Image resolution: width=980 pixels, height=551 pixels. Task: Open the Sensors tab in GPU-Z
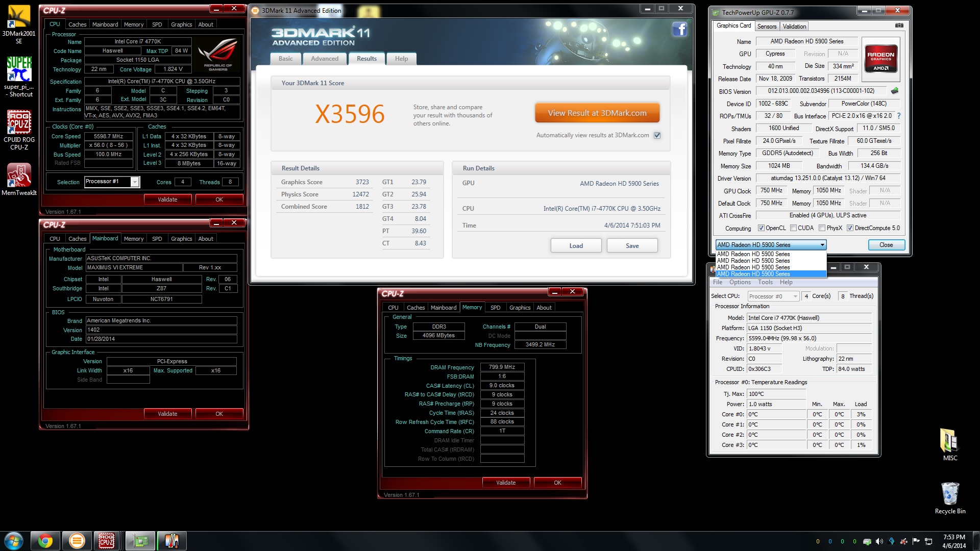coord(767,27)
